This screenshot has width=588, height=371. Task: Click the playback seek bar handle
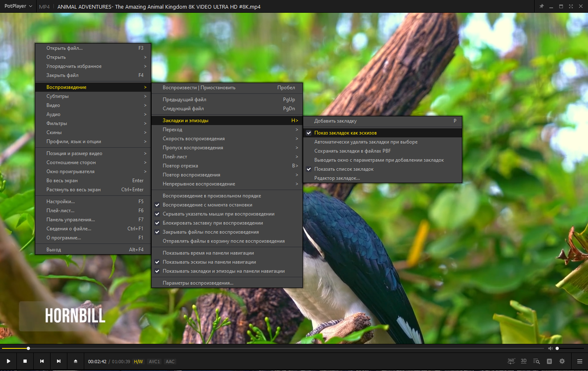[x=28, y=348]
